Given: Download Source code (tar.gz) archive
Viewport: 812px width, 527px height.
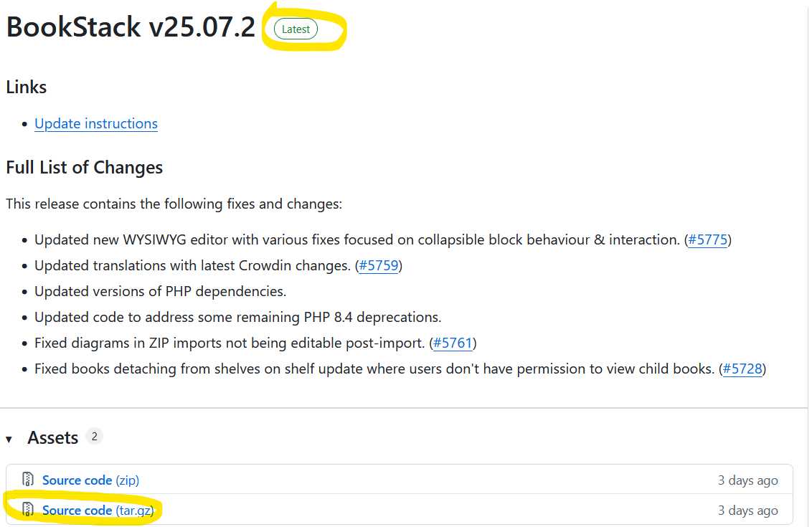Looking at the screenshot, I should (x=98, y=510).
